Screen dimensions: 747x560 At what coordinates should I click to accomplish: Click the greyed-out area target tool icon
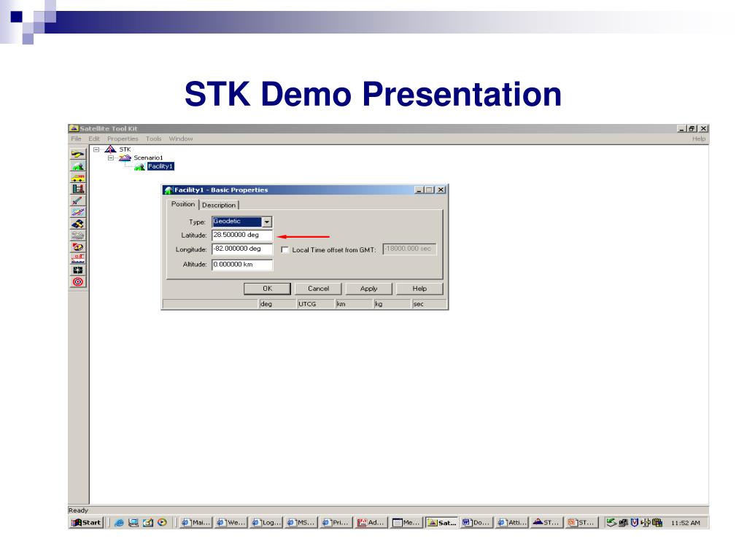pos(78,236)
